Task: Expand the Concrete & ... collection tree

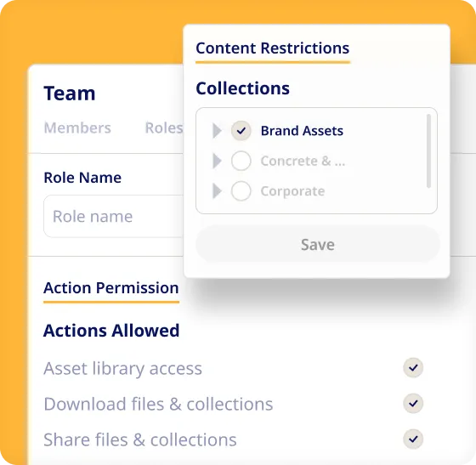Action: [x=217, y=161]
